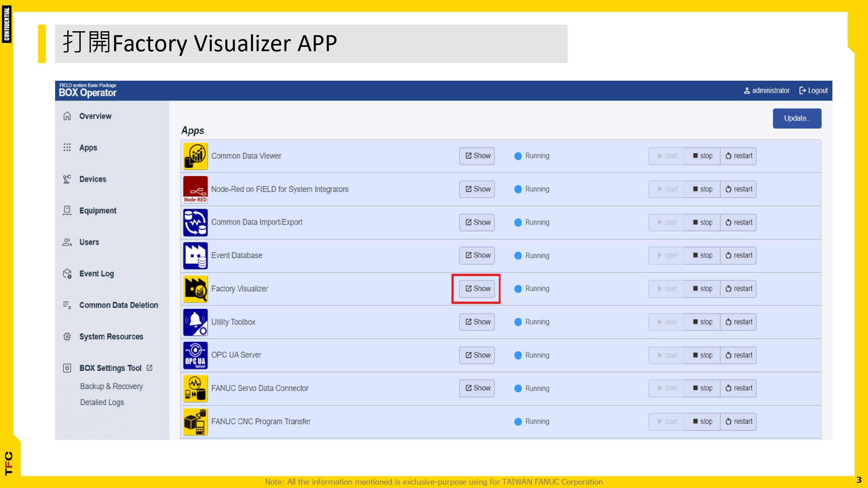Open the Devices menu item

[x=92, y=179]
